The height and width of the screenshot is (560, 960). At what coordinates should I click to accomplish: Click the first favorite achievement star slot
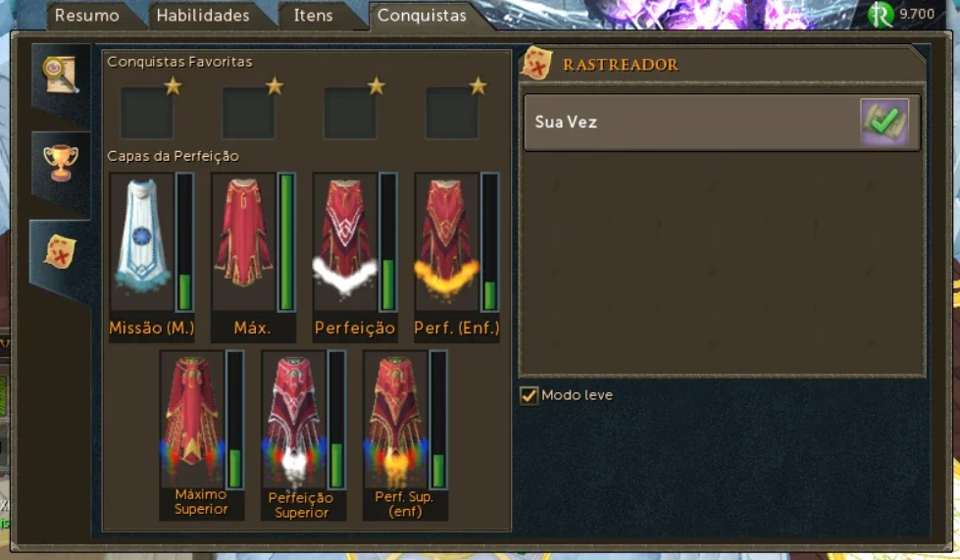click(147, 113)
